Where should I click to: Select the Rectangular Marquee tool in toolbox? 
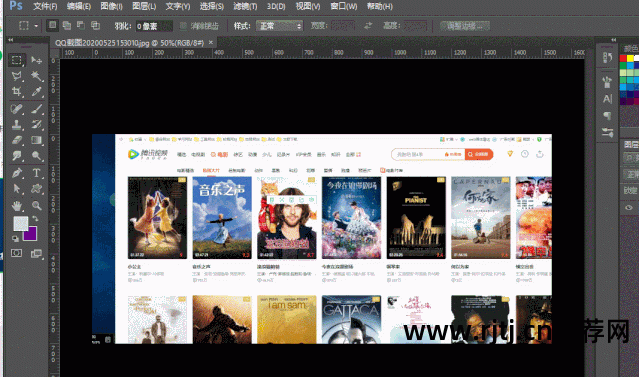point(17,60)
